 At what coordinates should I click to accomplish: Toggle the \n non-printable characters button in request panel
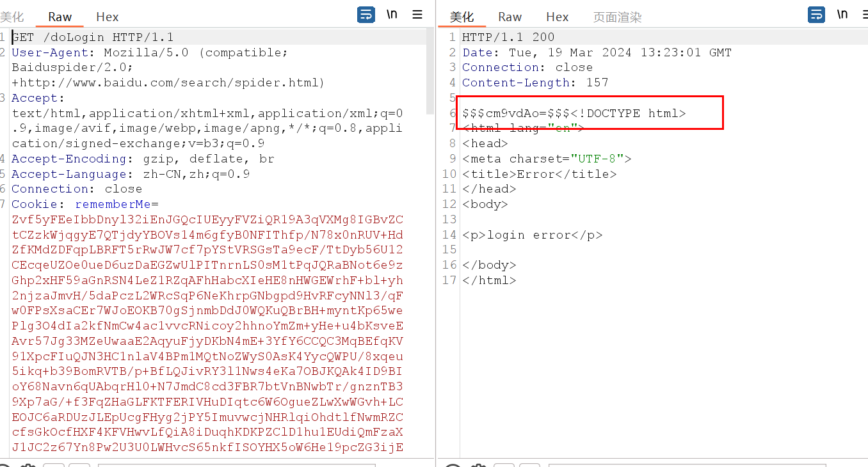[392, 15]
